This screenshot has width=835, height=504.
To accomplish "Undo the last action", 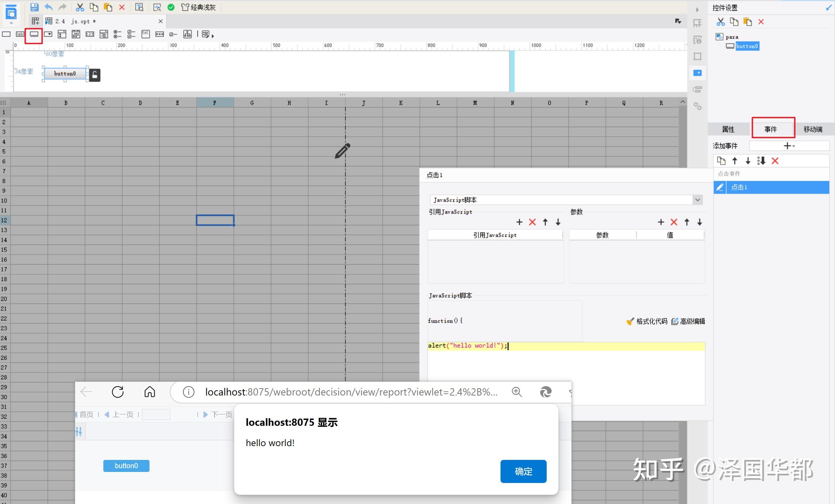I will [48, 7].
